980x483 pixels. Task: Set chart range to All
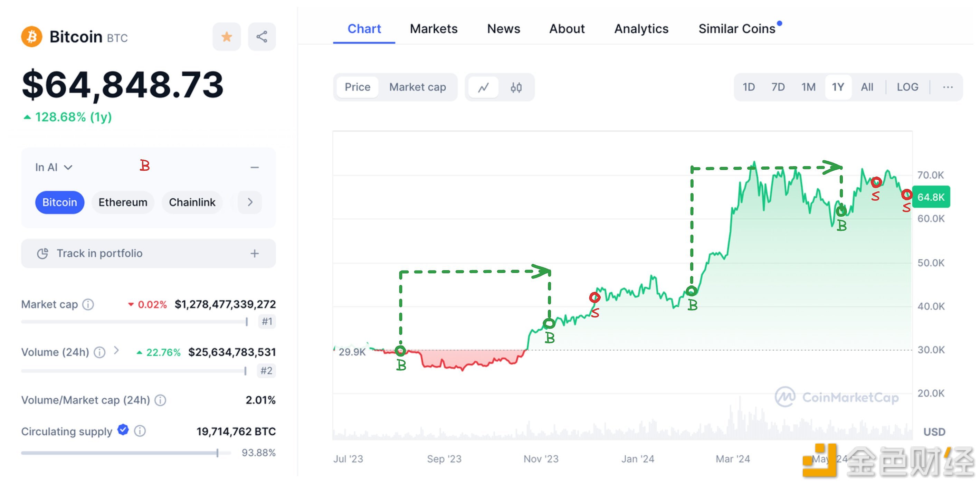coord(867,87)
